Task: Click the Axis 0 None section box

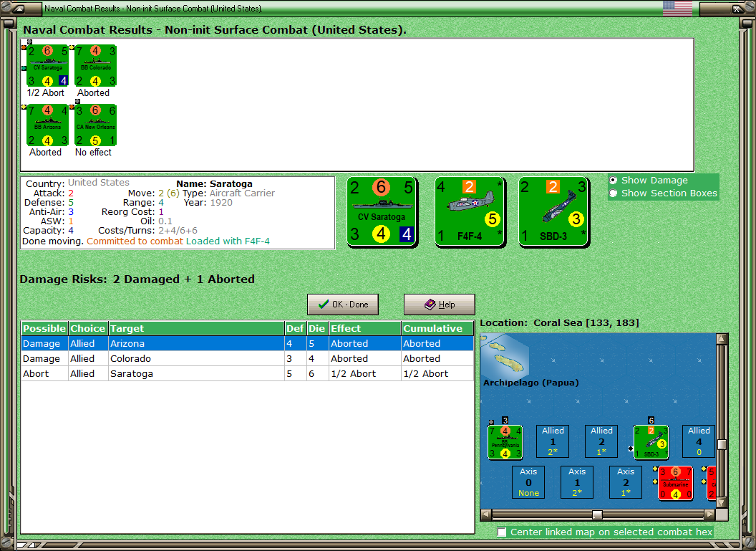Action: (x=528, y=482)
